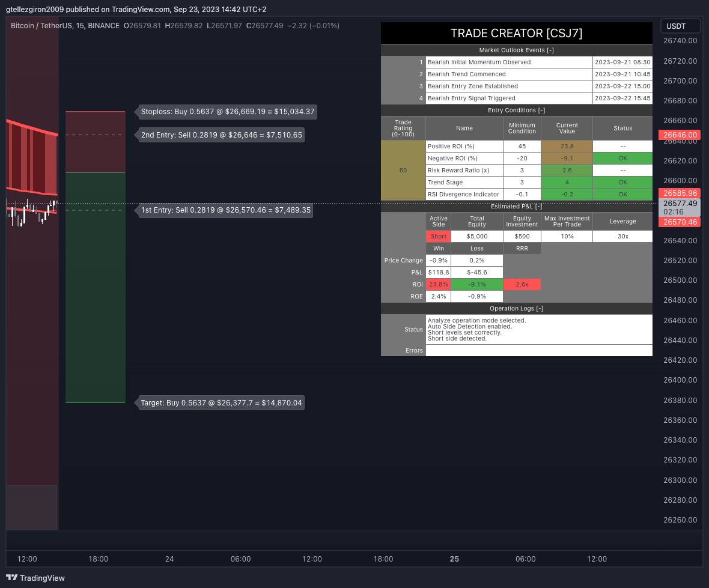
Task: Select Bearish Entry Signal Triggered row
Action: (x=509, y=98)
